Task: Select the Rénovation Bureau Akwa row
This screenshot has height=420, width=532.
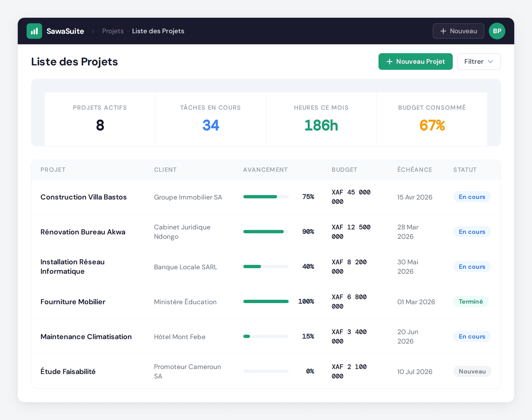Action: point(83,232)
